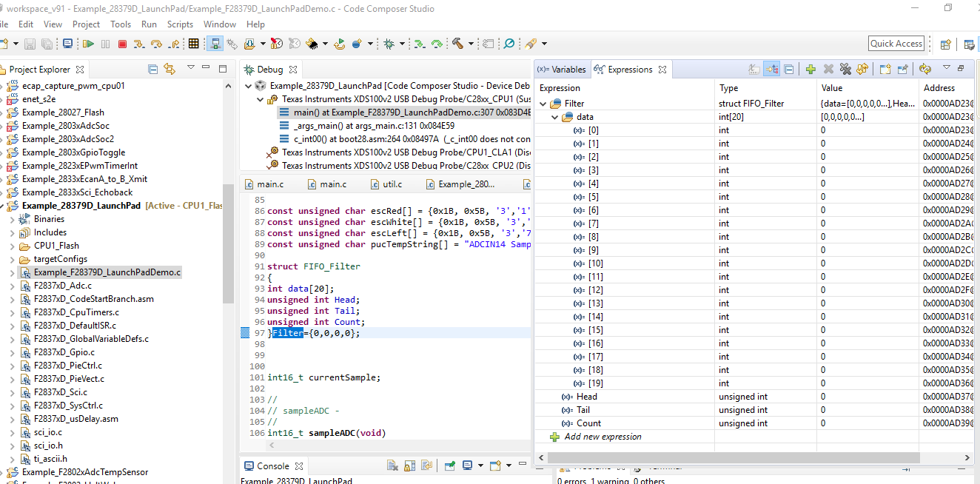The image size is (980, 484).
Task: Add new expression with green plus icon
Action: click(x=810, y=69)
